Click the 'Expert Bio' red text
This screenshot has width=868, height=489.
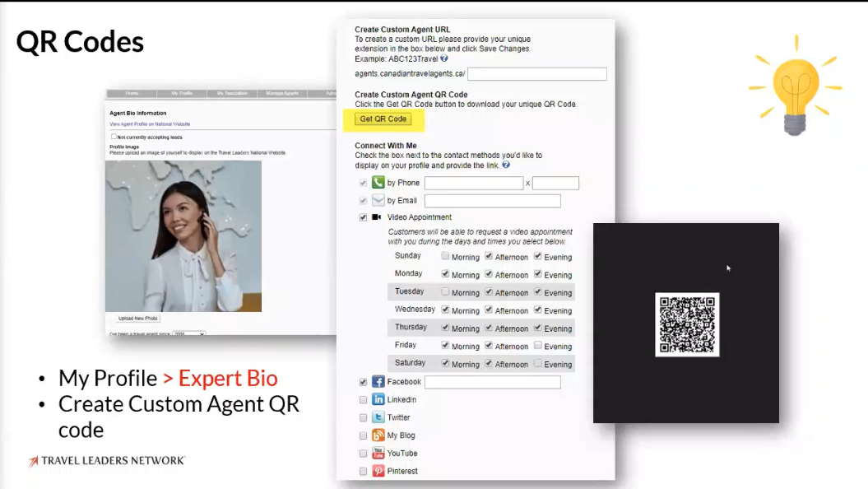pos(228,378)
